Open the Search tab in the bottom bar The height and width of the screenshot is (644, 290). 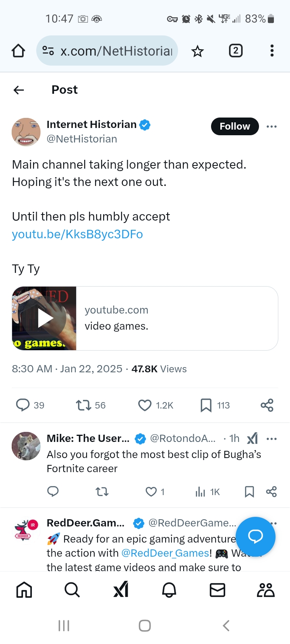coord(72,590)
